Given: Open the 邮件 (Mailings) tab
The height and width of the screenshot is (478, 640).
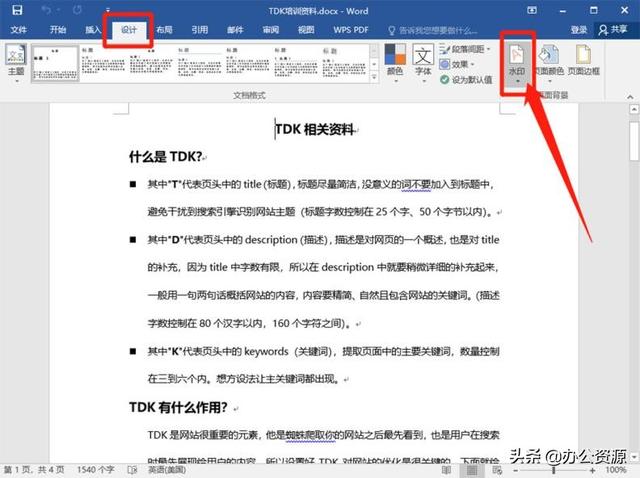Looking at the screenshot, I should 235,30.
